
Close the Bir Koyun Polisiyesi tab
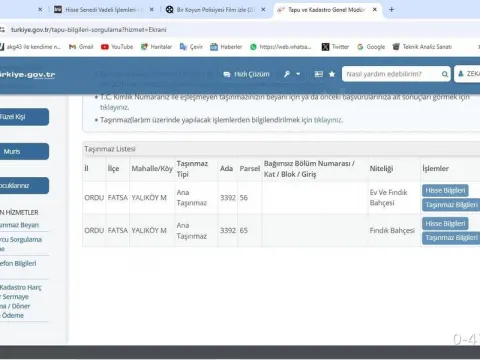[263, 10]
